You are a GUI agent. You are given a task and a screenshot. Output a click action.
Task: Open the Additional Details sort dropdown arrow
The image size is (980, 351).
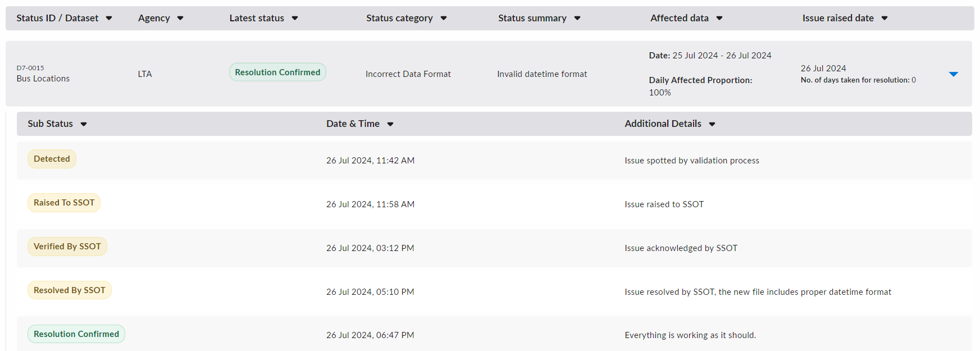tap(712, 124)
